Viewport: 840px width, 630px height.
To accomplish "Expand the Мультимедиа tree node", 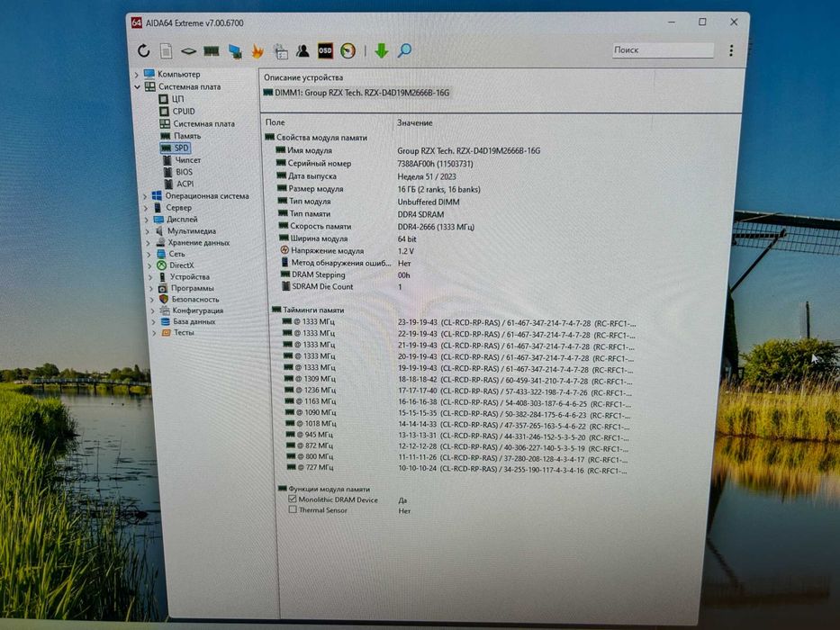I will (x=148, y=231).
